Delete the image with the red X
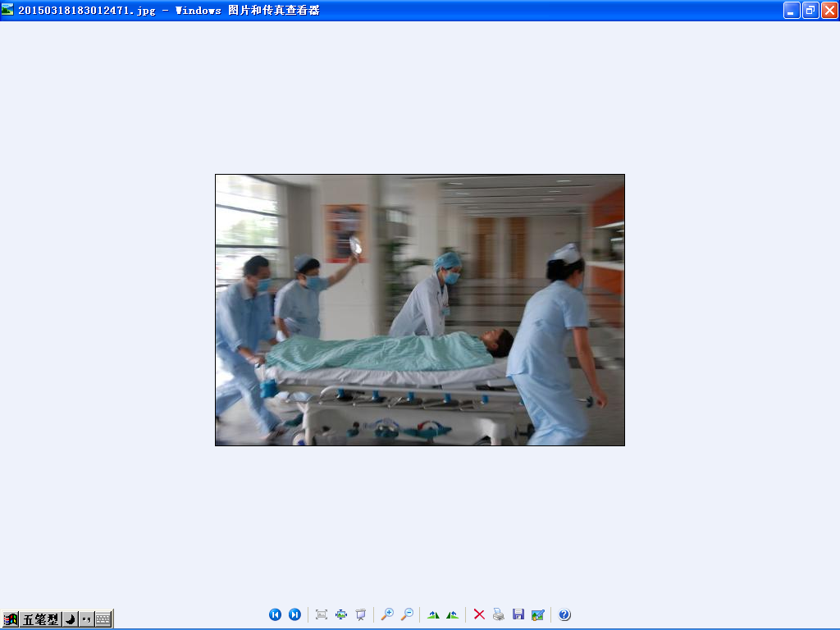This screenshot has width=840, height=630. [479, 614]
